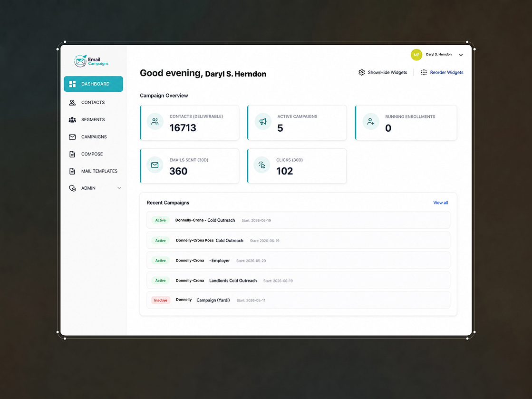
Task: Click the Running Enrollments user-plus icon
Action: (371, 121)
